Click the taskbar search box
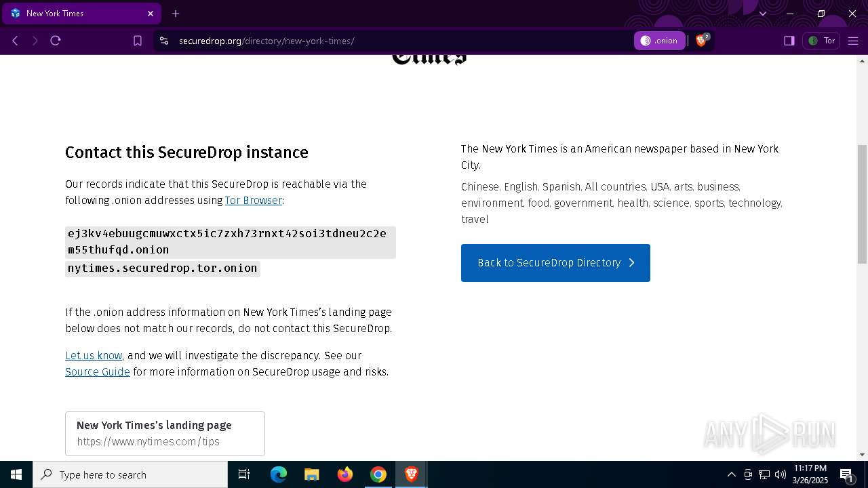The height and width of the screenshot is (488, 868). coord(130,474)
